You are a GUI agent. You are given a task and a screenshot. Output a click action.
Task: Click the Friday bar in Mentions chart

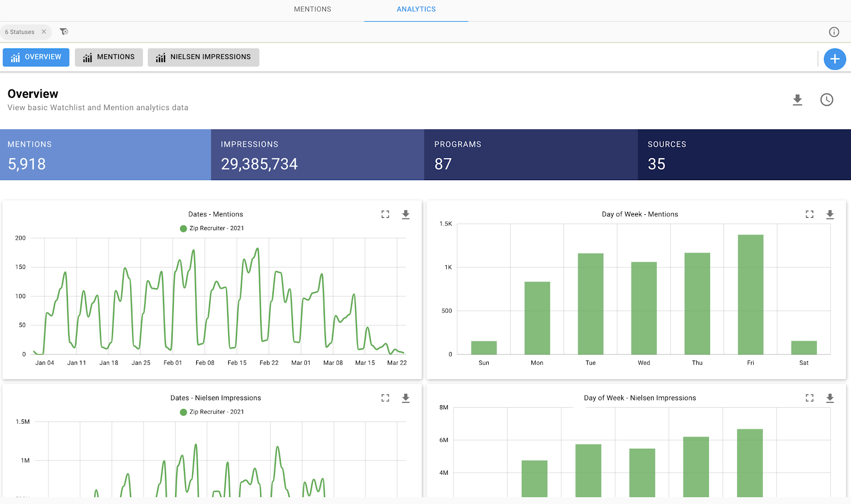point(750,295)
